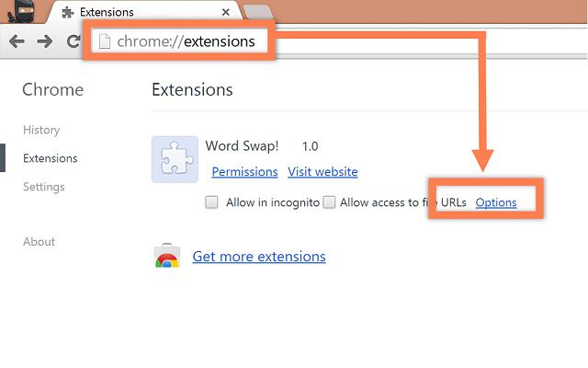Click the Extensions page heading
The height and width of the screenshot is (368, 588).
point(192,90)
